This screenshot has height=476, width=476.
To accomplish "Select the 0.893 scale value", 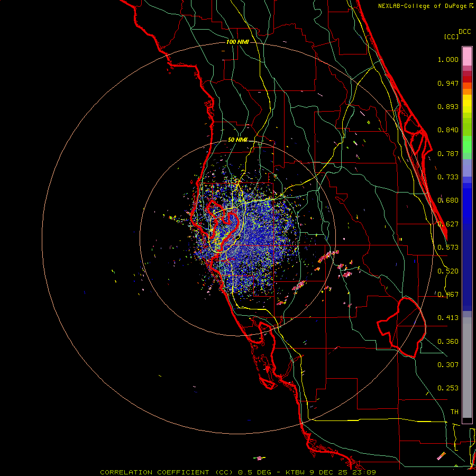I will pos(448,106).
